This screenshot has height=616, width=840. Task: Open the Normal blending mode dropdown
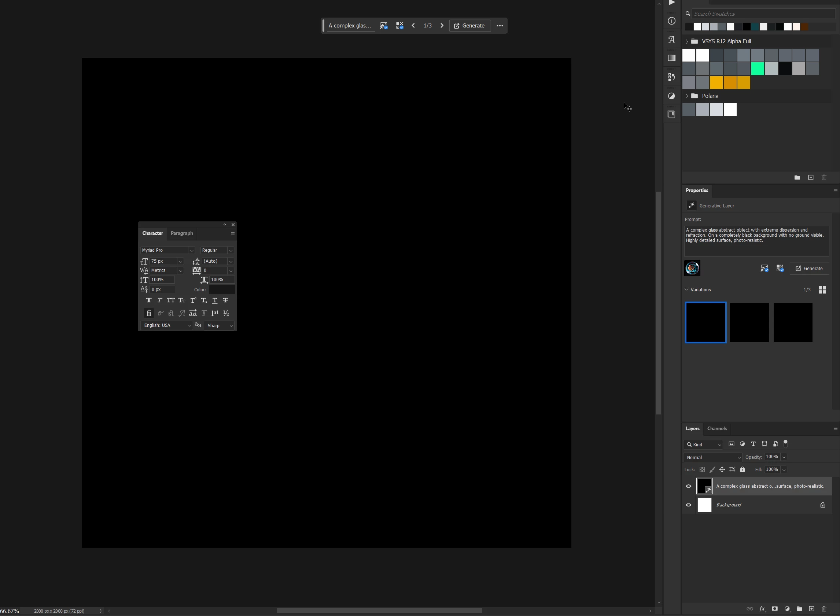coord(712,458)
